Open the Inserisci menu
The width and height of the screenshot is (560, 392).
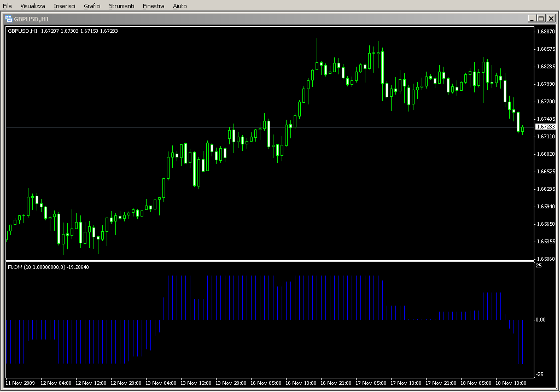(65, 6)
